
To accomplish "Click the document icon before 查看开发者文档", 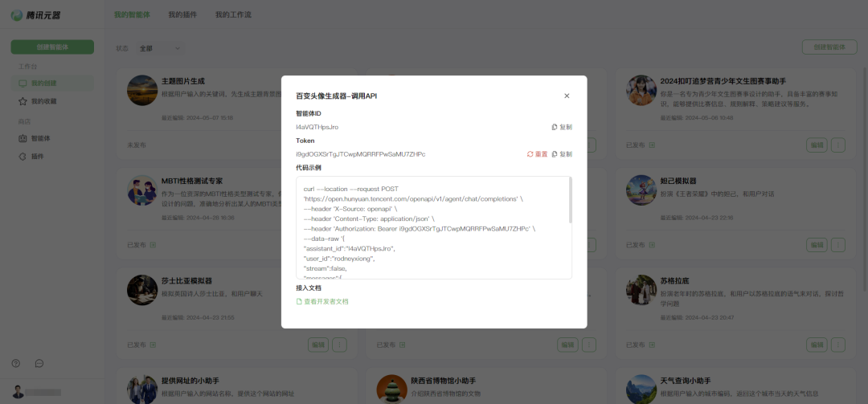I will tap(300, 302).
